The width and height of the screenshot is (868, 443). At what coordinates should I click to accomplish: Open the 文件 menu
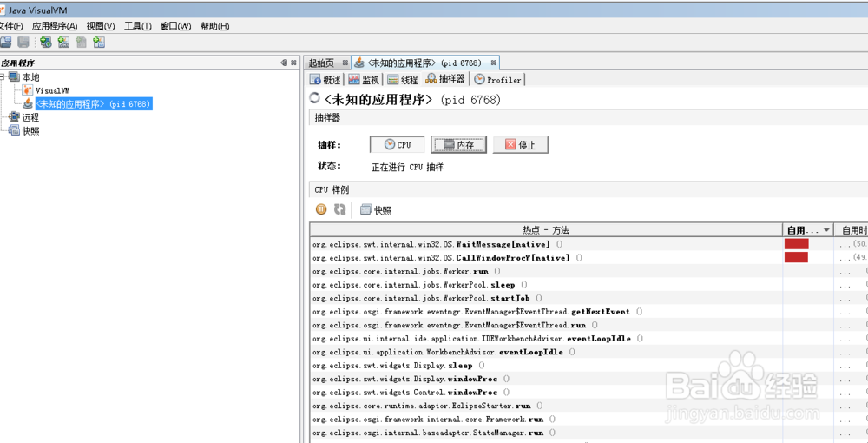click(10, 26)
